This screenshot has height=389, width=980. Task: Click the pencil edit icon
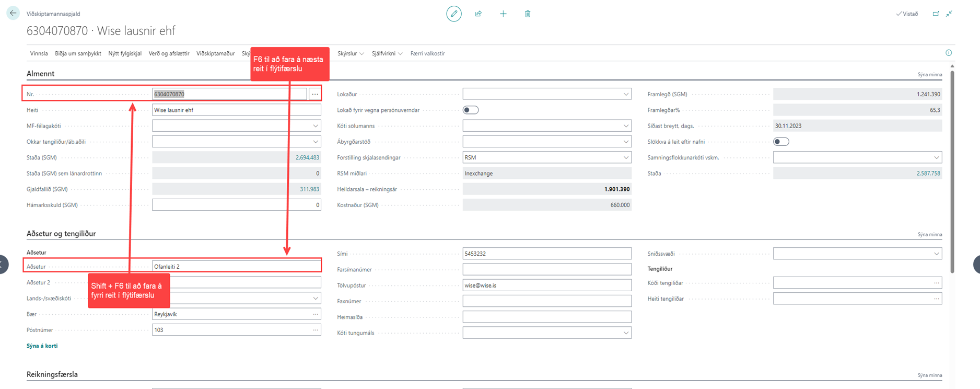click(x=453, y=14)
